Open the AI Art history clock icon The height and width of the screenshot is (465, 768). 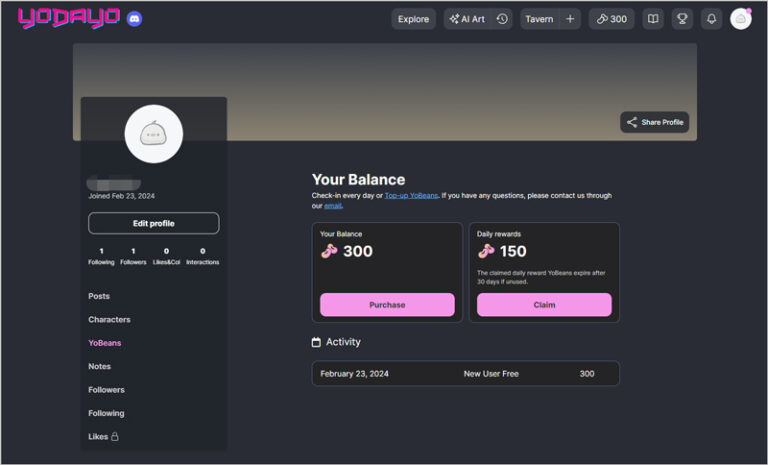(x=502, y=19)
